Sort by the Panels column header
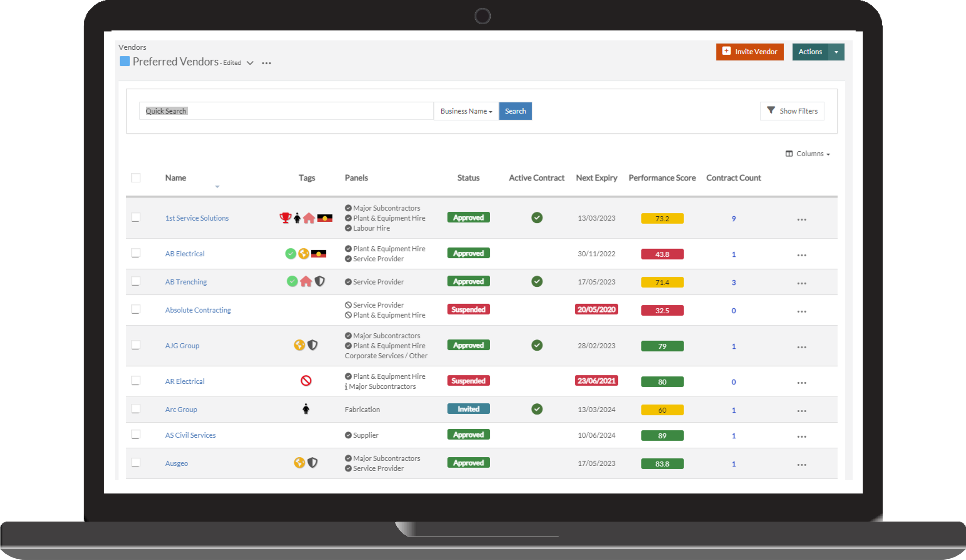The image size is (966, 560). coord(356,178)
